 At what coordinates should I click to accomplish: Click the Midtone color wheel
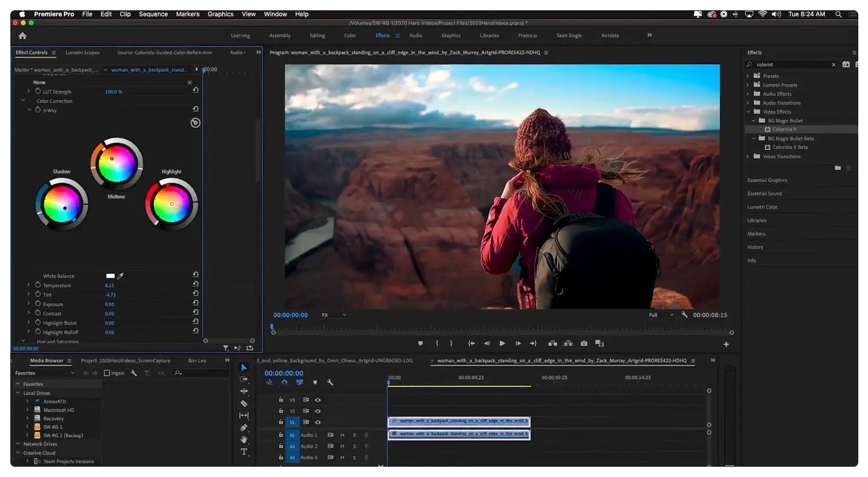[x=116, y=164]
